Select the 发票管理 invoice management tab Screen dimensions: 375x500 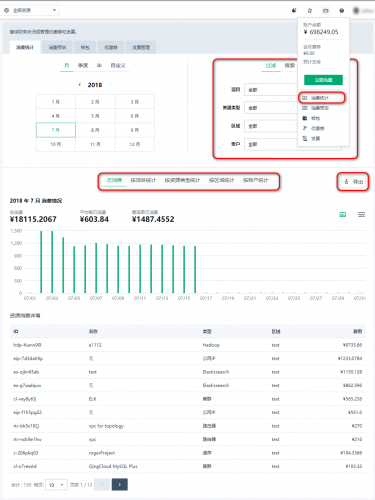(x=141, y=47)
